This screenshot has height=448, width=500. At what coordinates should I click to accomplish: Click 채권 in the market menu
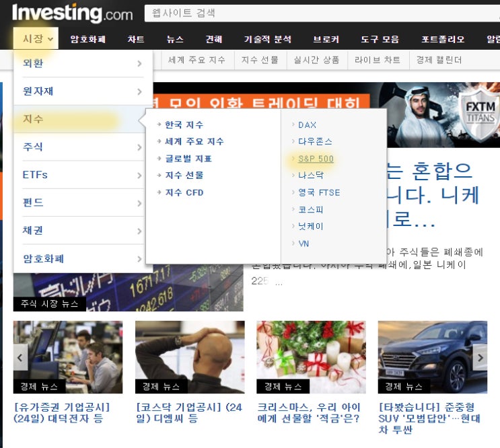32,230
